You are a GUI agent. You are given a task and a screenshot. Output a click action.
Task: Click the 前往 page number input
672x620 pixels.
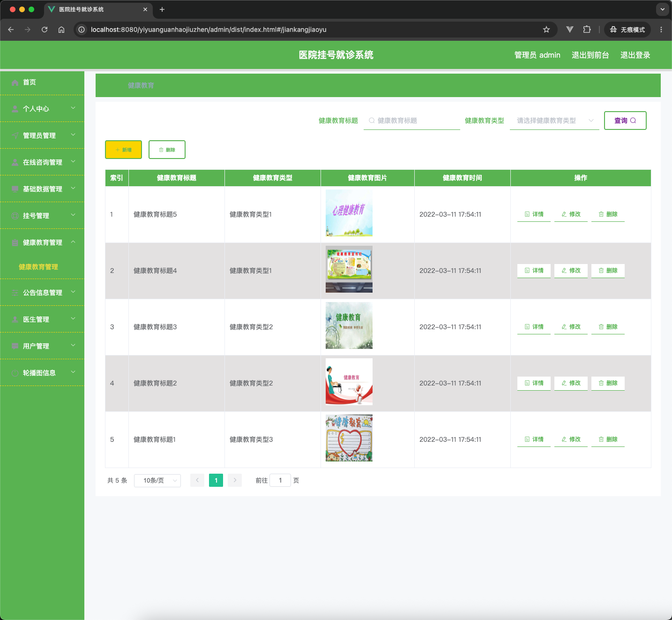tap(280, 480)
